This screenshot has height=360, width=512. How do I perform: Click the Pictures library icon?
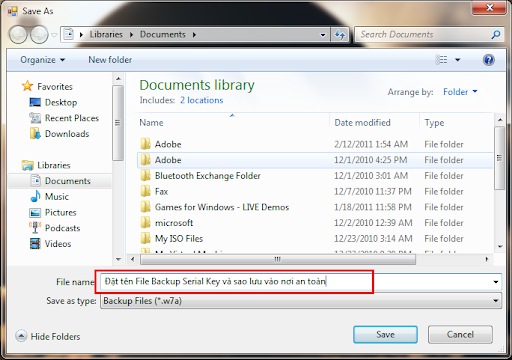pyautogui.click(x=35, y=212)
